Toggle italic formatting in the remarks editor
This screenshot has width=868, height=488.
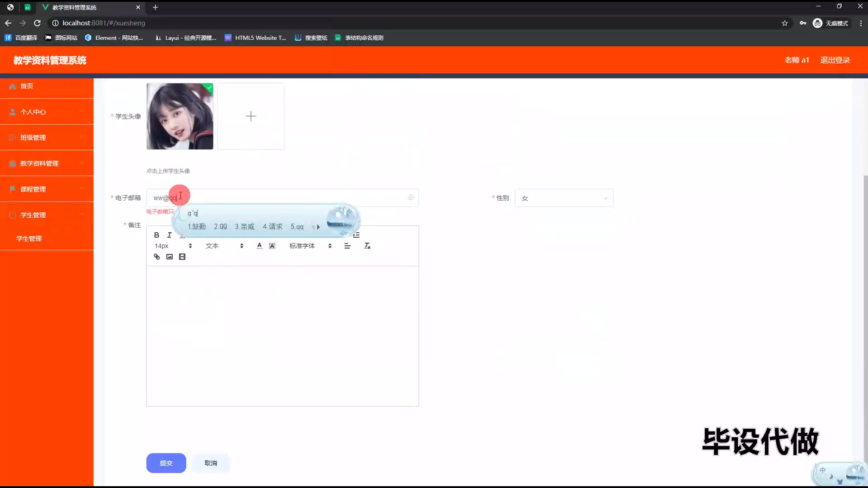coord(169,235)
